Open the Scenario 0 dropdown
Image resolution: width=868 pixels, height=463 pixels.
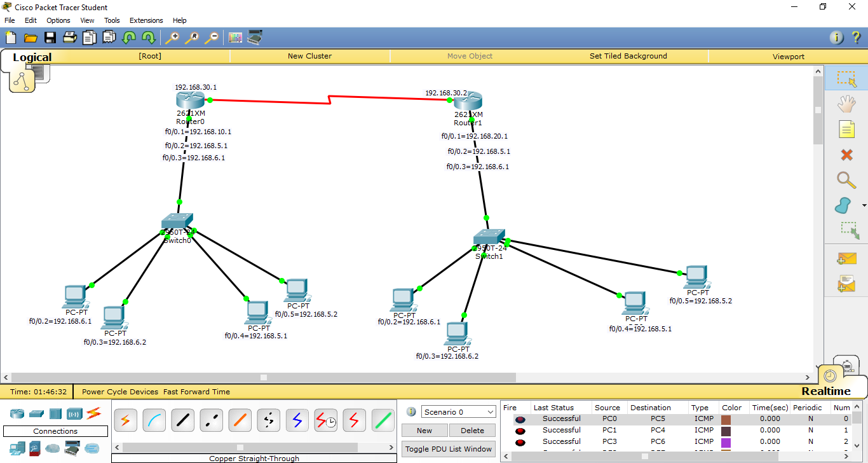coord(458,411)
